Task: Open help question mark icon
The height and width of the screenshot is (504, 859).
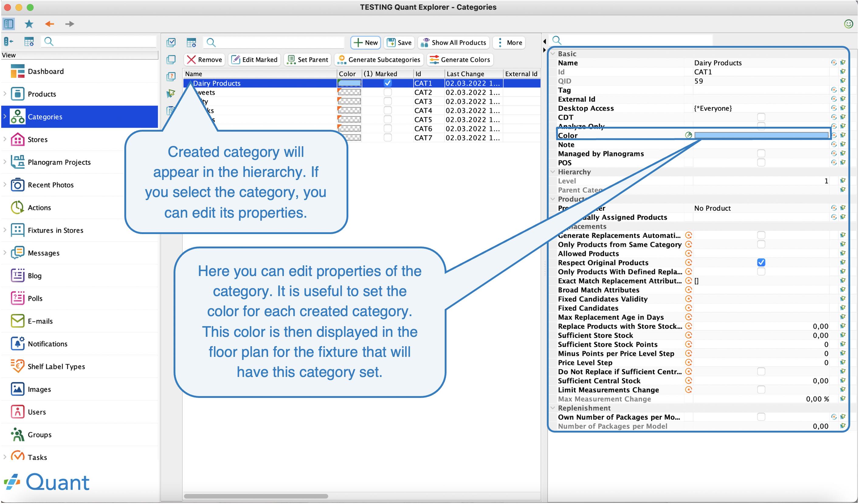Action: [x=171, y=76]
